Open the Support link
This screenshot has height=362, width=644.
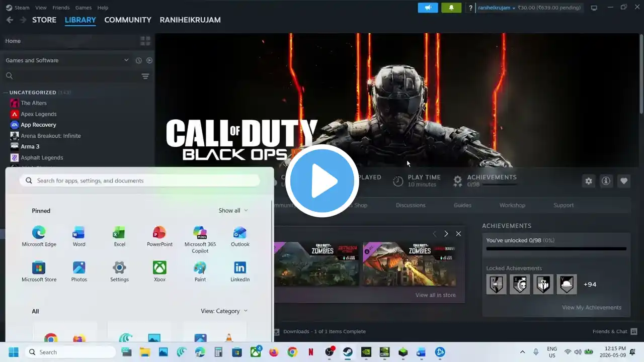click(563, 205)
